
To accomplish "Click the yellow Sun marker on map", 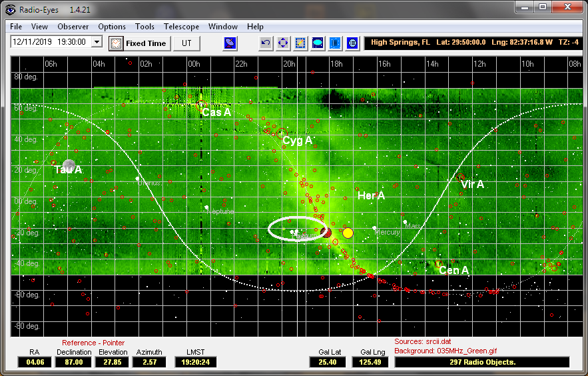I will click(x=348, y=233).
